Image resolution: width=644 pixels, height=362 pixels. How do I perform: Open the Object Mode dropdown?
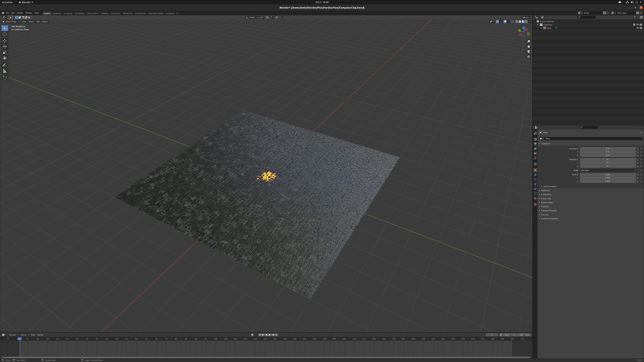(x=11, y=22)
